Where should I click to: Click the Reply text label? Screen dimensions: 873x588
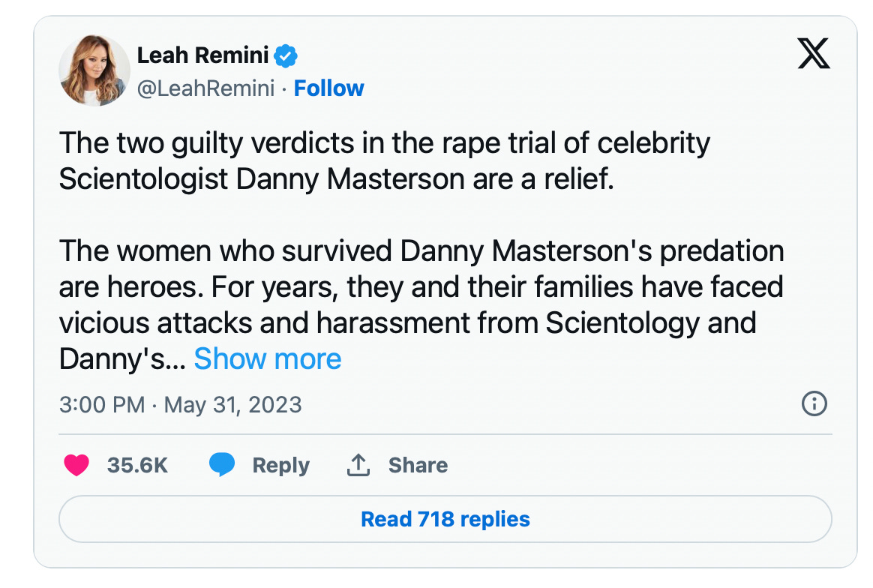[x=280, y=465]
